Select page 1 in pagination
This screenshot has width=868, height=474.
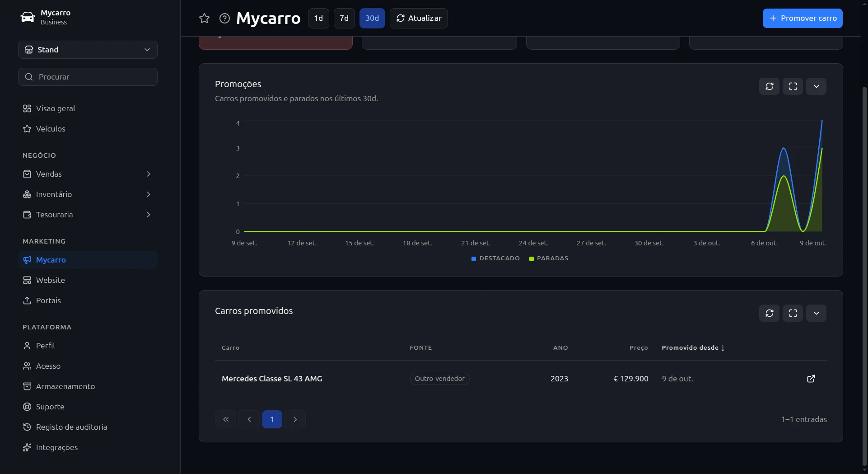pos(272,419)
